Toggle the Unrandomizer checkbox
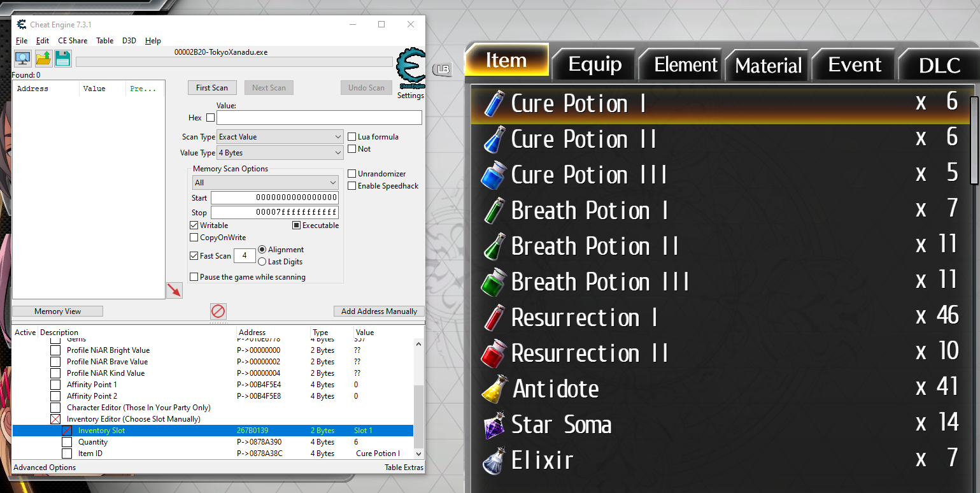Screen dimensions: 980x493 (x=352, y=173)
